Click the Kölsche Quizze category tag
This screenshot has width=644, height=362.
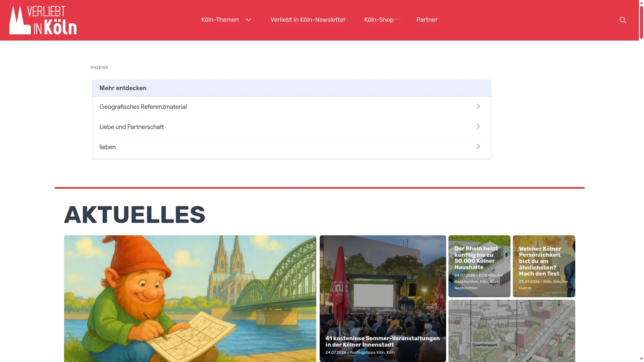coord(543,285)
